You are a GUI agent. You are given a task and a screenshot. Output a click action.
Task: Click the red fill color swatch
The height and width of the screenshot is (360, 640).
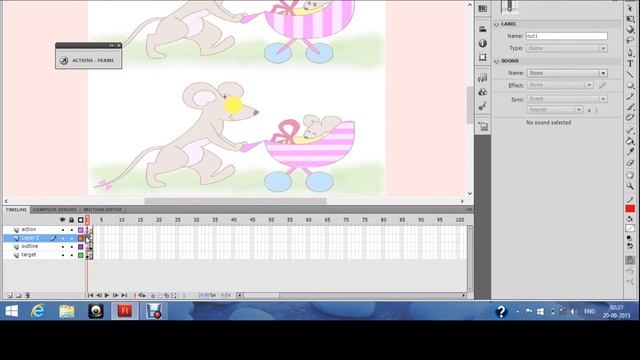(x=630, y=209)
